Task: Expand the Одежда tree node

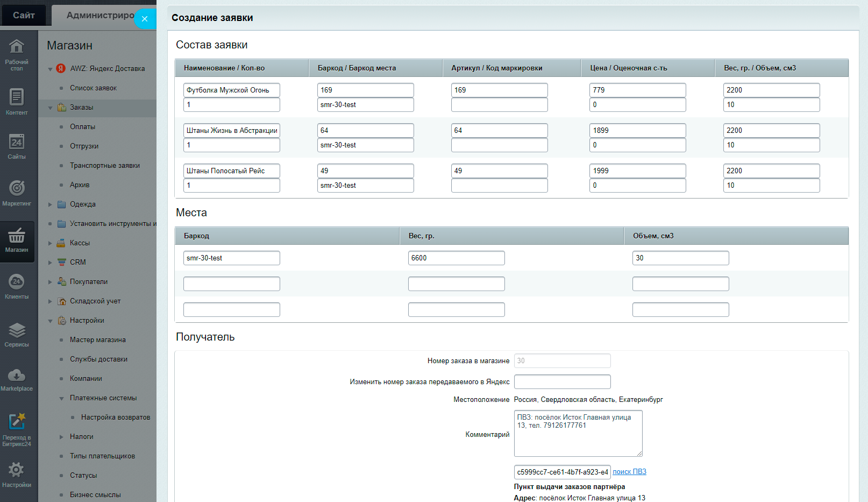Action: pyautogui.click(x=50, y=204)
